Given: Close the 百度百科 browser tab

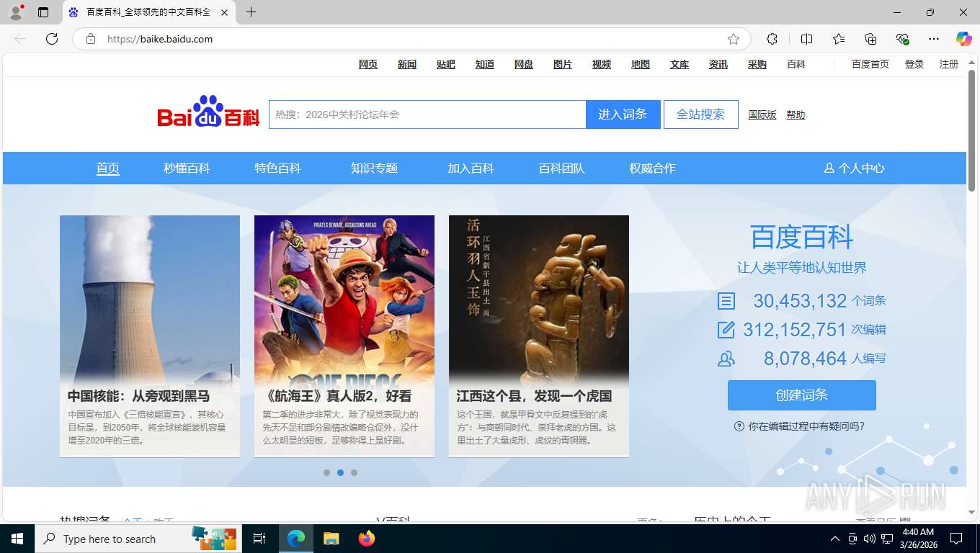Looking at the screenshot, I should (x=224, y=12).
